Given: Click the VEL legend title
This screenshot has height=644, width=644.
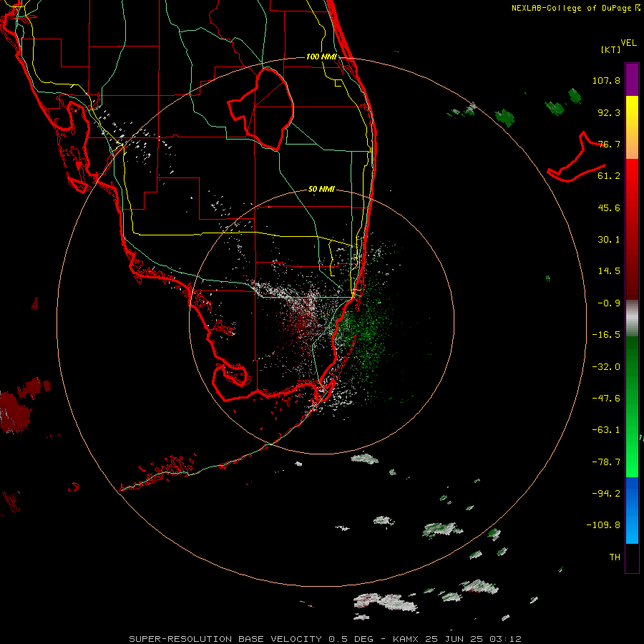Looking at the screenshot, I should (x=629, y=43).
